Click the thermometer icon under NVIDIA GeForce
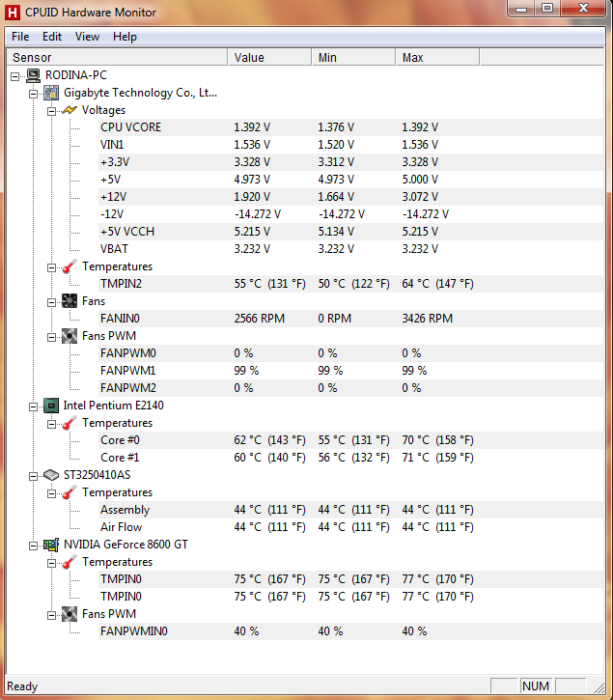The width and height of the screenshot is (613, 700). coord(70,562)
